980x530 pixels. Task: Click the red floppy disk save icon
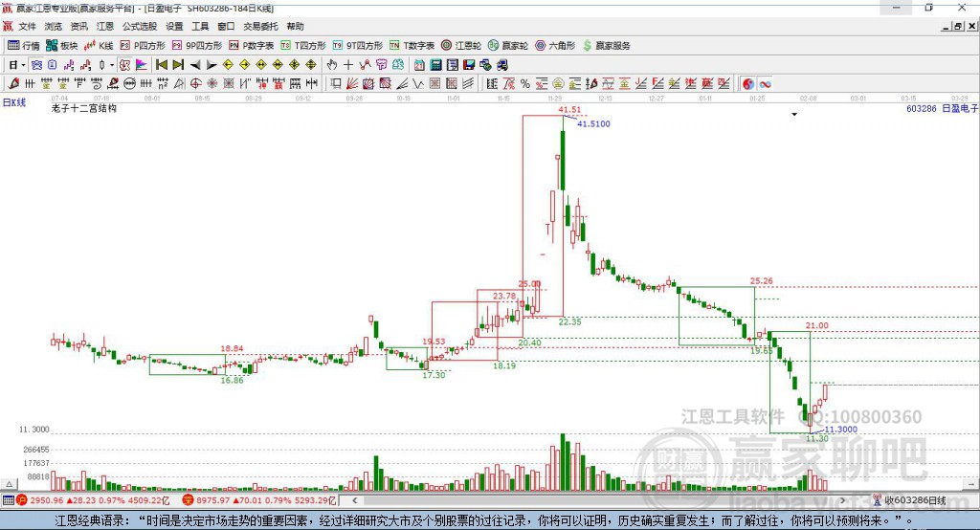click(469, 65)
